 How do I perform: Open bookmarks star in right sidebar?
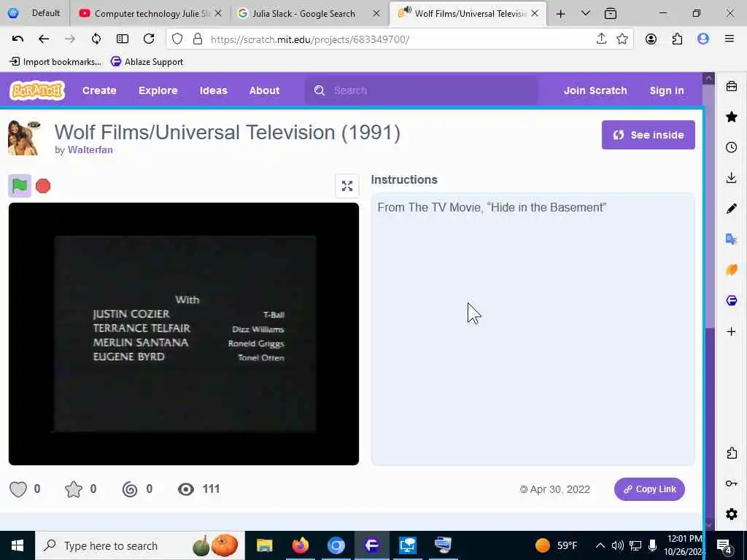pyautogui.click(x=731, y=117)
